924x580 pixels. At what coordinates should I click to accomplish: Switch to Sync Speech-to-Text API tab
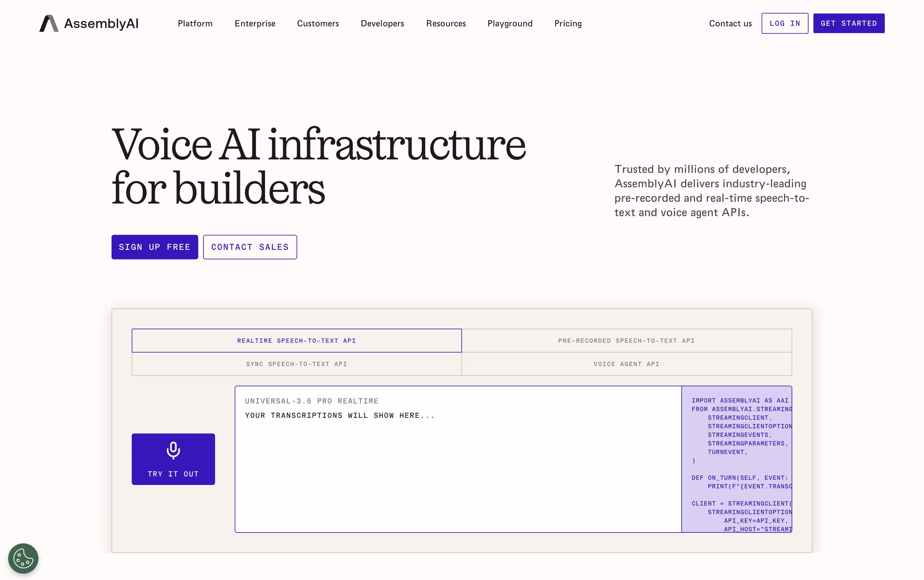click(297, 364)
